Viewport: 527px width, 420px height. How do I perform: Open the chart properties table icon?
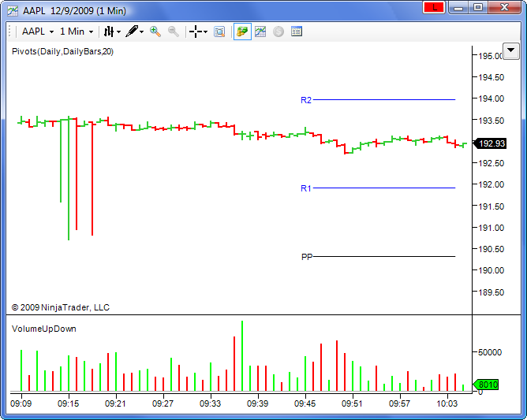297,32
